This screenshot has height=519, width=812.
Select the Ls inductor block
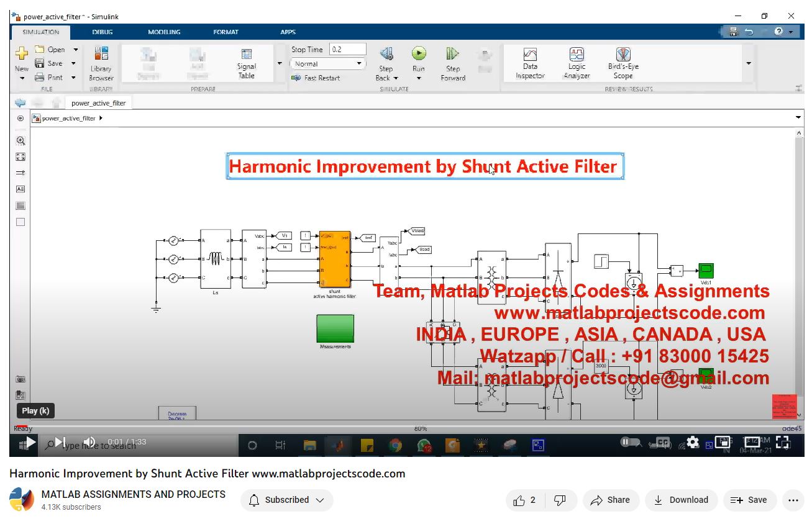(x=216, y=259)
